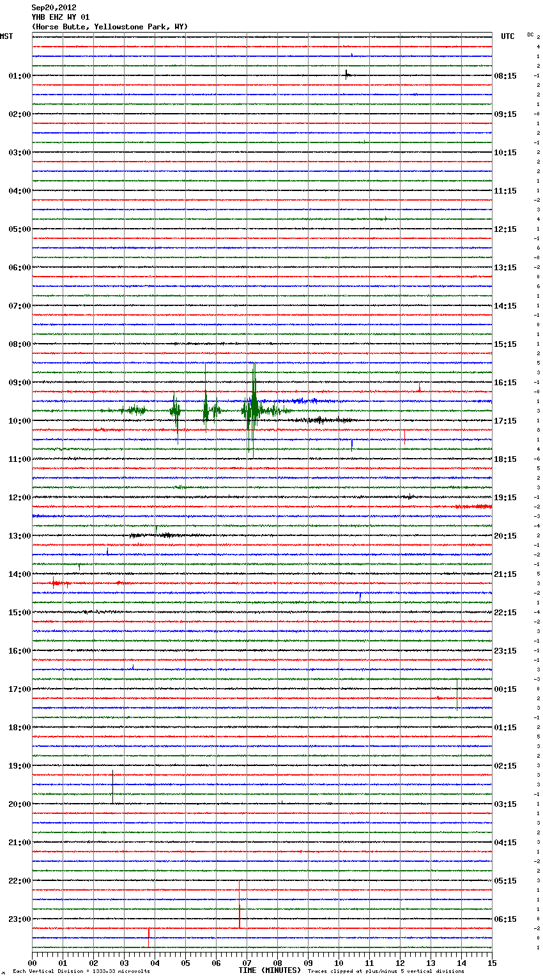
Task: Click the Traces clipped at plus/minus 5 footnote
Action: pos(386,972)
